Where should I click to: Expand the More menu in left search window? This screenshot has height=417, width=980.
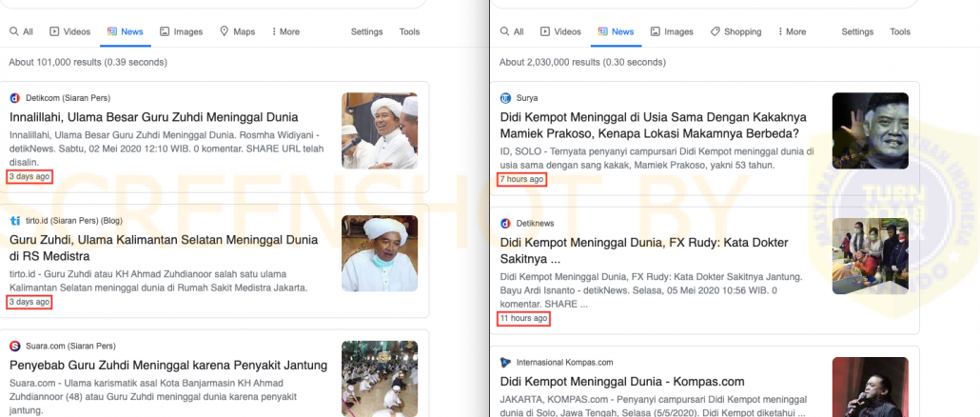pyautogui.click(x=285, y=31)
